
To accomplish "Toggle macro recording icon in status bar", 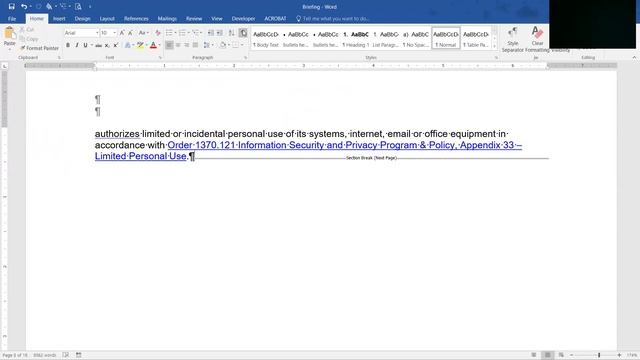I will (x=79, y=355).
